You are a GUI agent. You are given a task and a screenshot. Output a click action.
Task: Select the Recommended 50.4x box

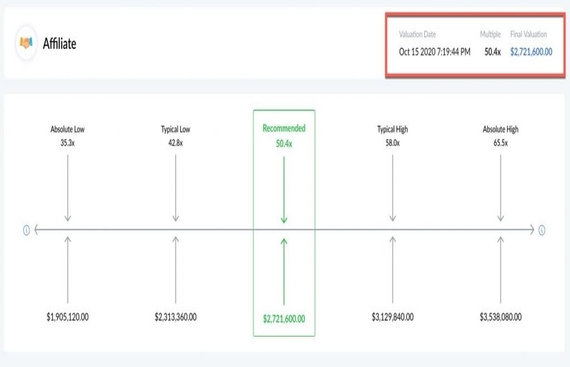click(284, 223)
